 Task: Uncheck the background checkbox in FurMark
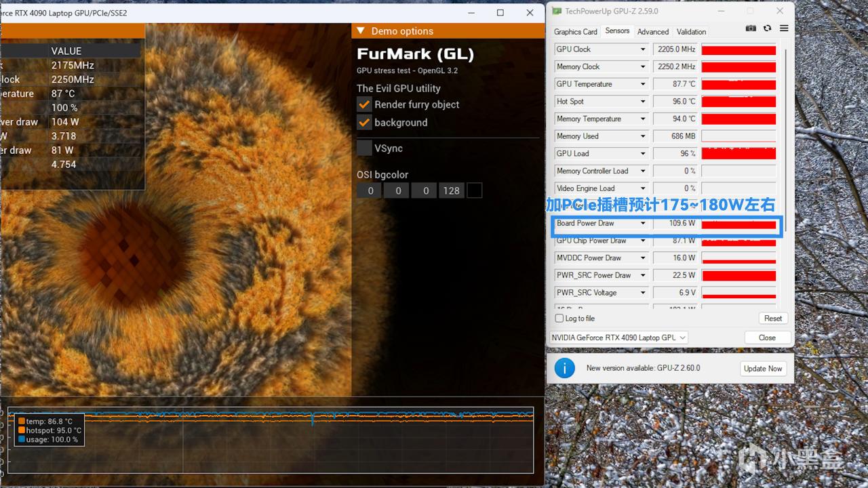tap(364, 123)
